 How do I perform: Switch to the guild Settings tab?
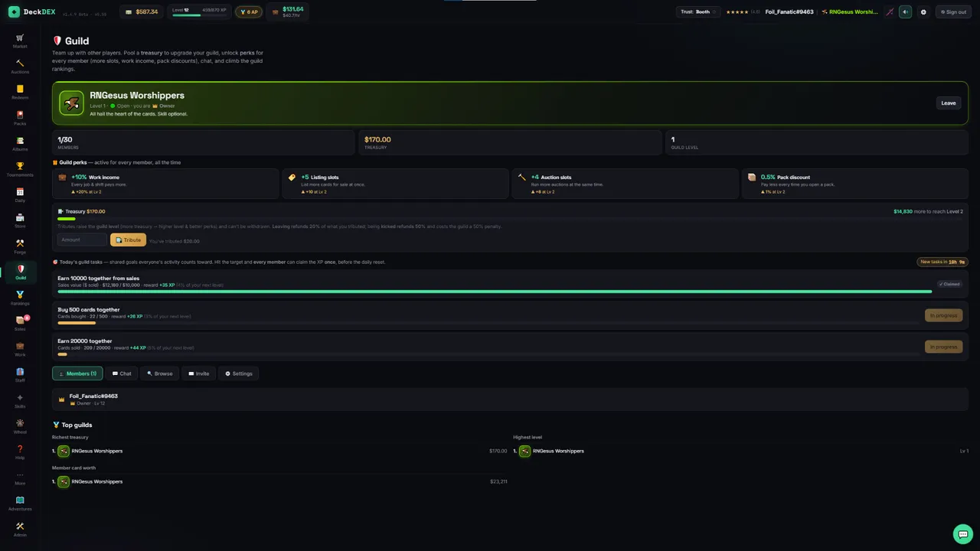[x=238, y=373]
